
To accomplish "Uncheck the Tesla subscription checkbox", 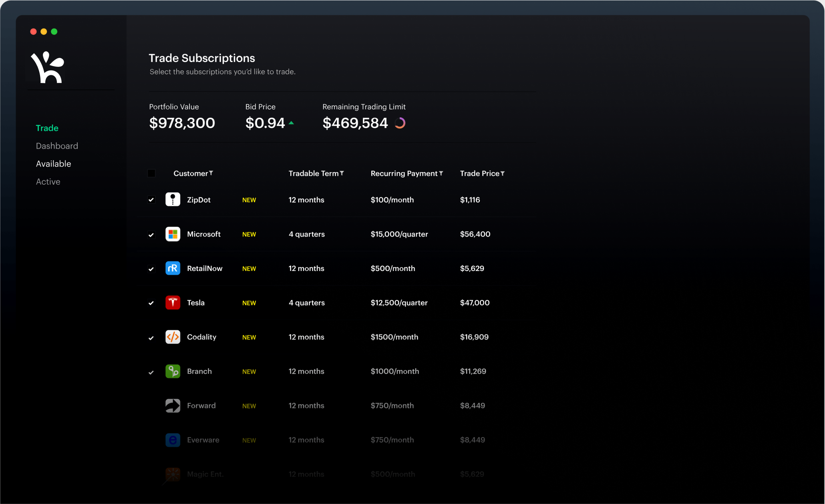I will [x=151, y=303].
